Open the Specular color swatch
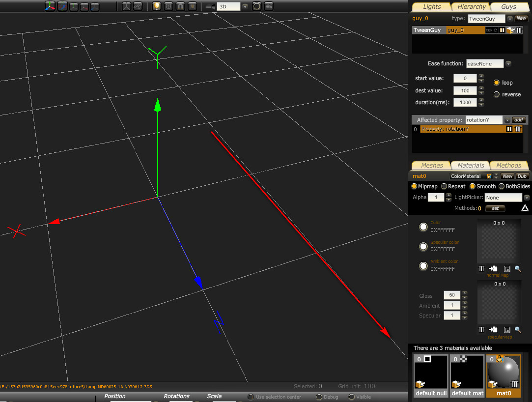This screenshot has height=402, width=532. click(423, 246)
